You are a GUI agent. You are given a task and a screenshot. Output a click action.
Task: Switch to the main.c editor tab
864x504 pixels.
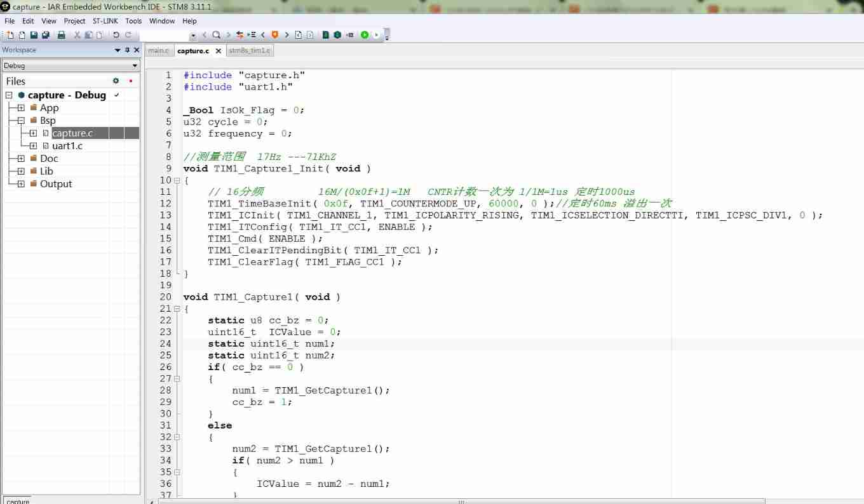(x=158, y=51)
